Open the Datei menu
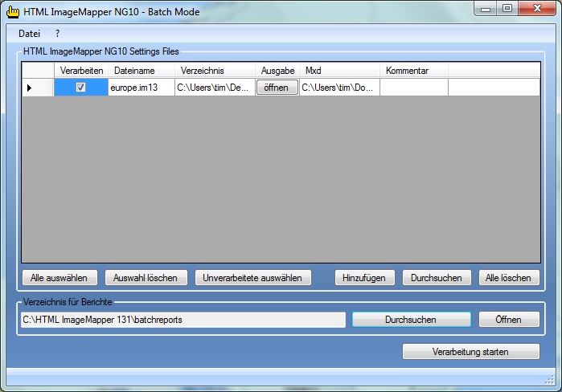 coord(29,34)
